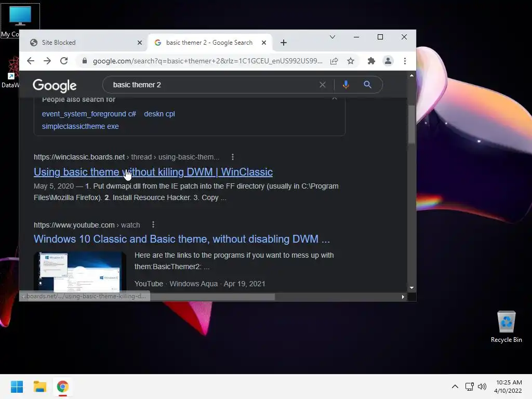Open the Windows Start menu

coord(17,387)
